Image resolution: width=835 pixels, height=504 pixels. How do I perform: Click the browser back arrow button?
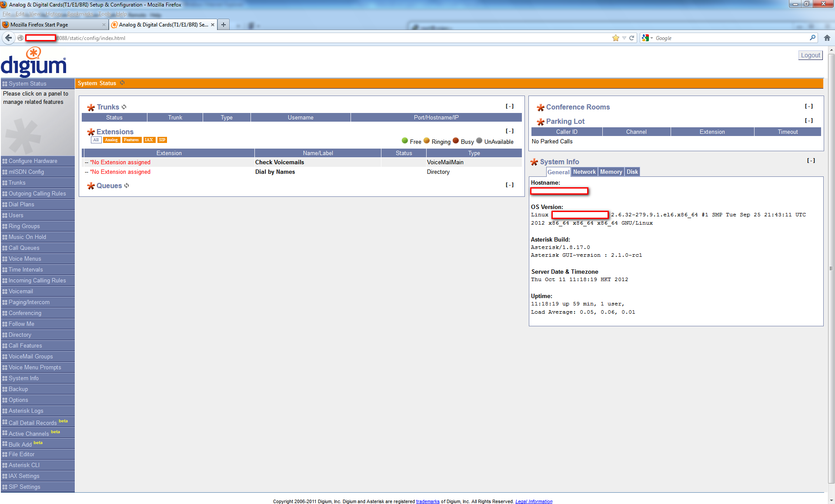point(8,38)
